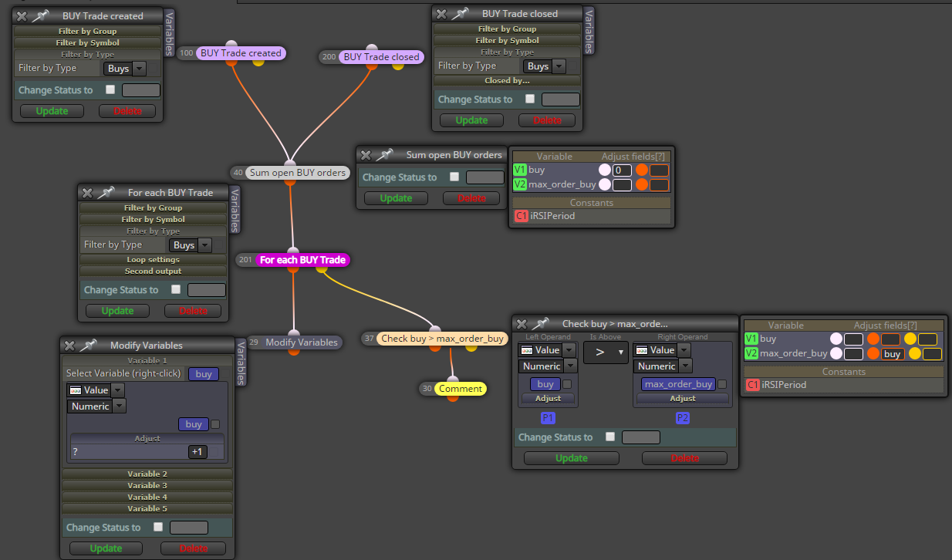Click Update in BUY Trade created panel
Screen dimensions: 952x560
click(52, 111)
